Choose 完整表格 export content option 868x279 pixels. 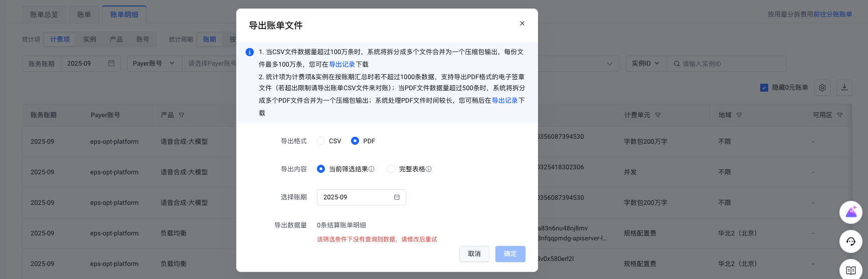tap(391, 169)
